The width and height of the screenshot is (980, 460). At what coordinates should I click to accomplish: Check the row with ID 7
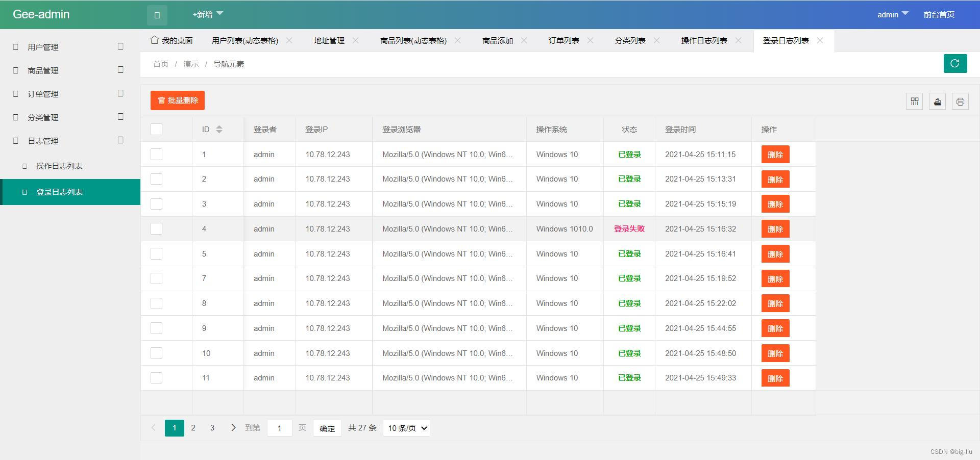[157, 278]
